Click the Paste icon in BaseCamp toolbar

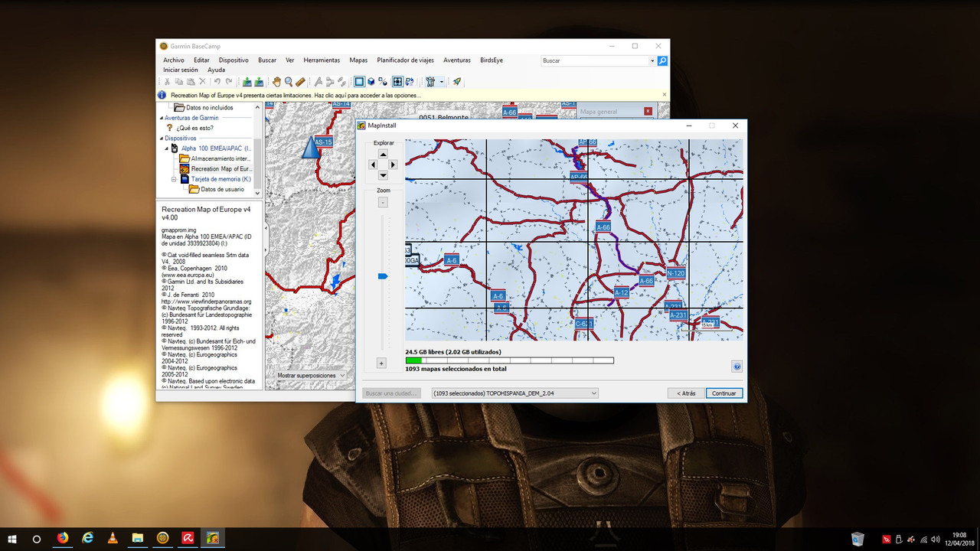[x=191, y=81]
